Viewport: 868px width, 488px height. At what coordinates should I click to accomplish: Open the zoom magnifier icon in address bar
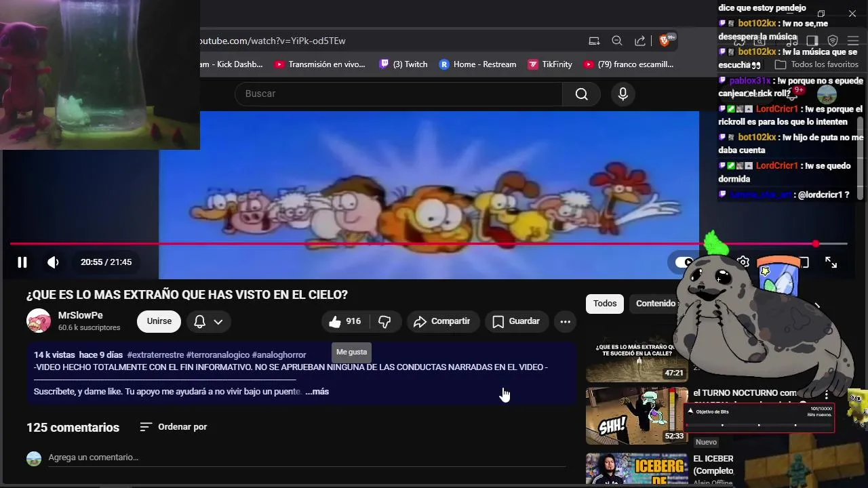point(617,41)
